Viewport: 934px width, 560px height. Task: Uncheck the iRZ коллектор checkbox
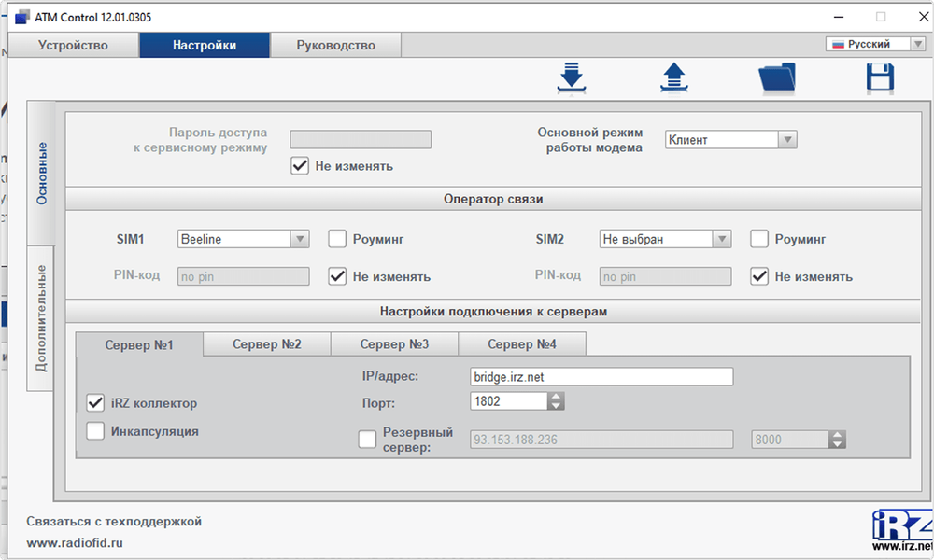pyautogui.click(x=95, y=403)
